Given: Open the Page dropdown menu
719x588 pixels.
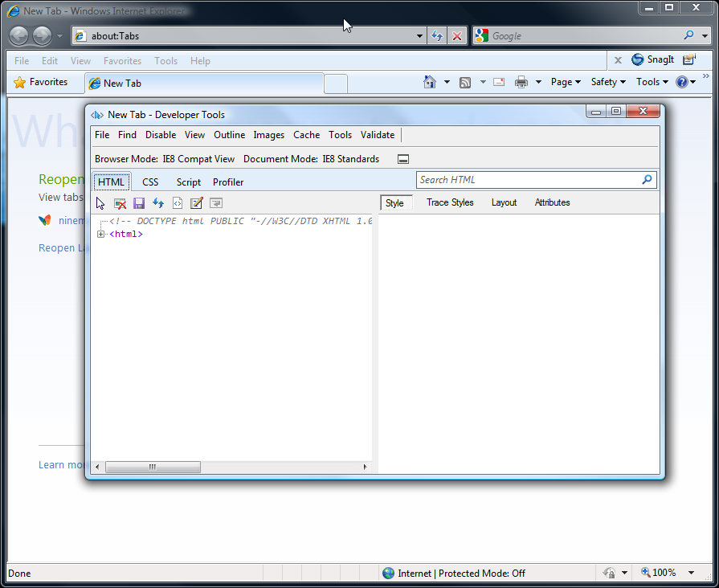Looking at the screenshot, I should coord(566,82).
